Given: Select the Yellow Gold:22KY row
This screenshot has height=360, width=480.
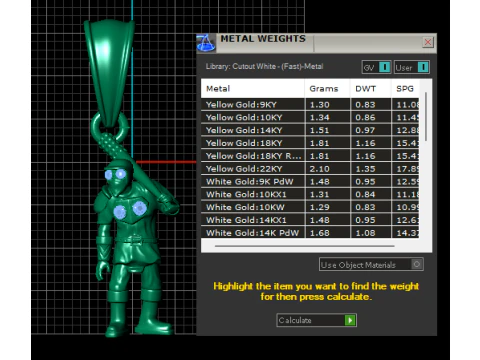Looking at the screenshot, I should [x=310, y=169].
